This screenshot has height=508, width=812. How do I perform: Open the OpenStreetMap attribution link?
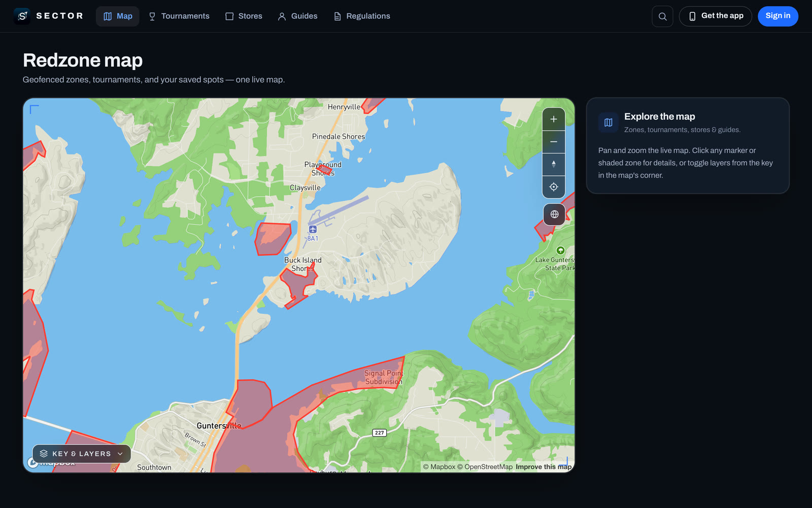(485, 467)
